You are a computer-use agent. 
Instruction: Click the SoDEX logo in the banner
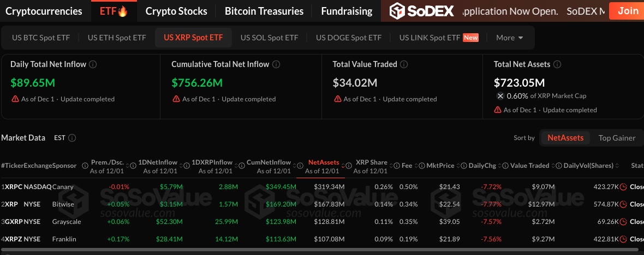click(x=422, y=11)
